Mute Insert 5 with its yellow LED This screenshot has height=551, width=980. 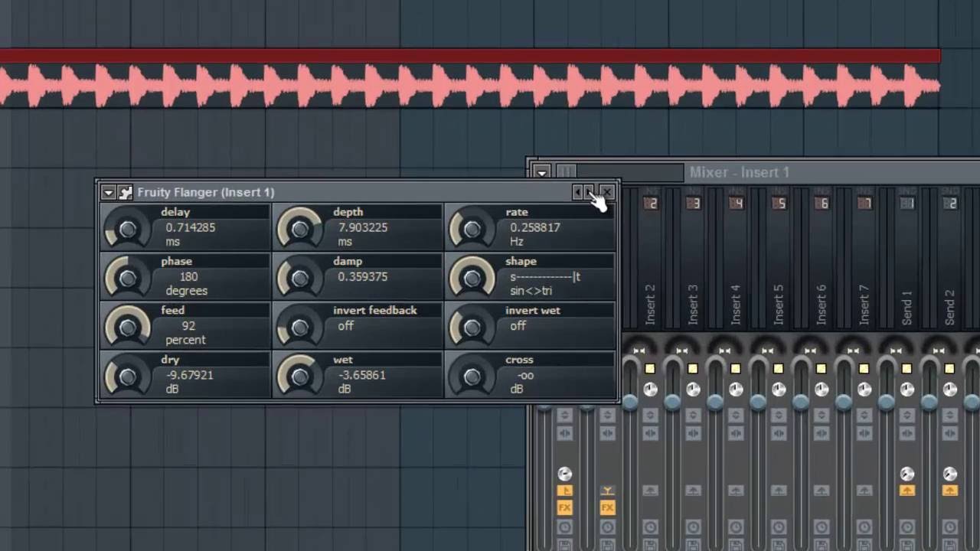tap(779, 369)
